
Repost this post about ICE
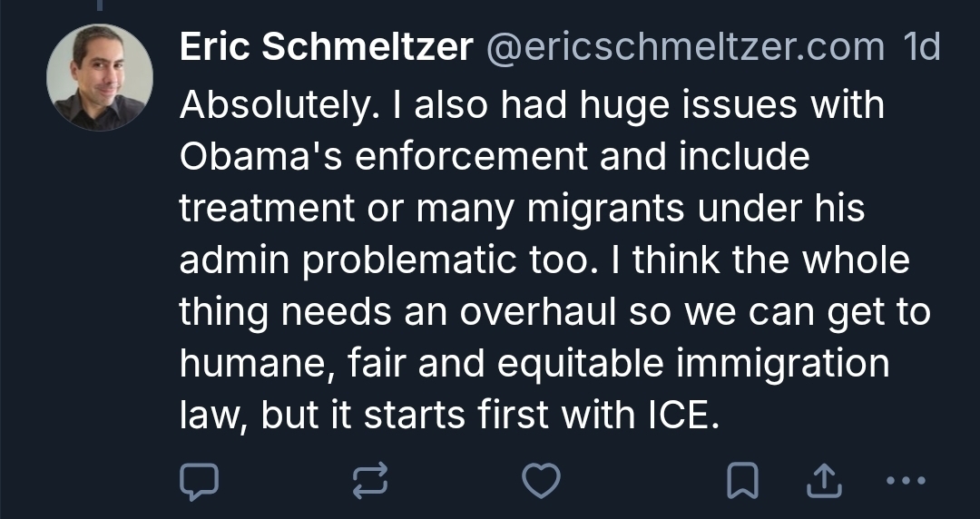[x=369, y=481]
